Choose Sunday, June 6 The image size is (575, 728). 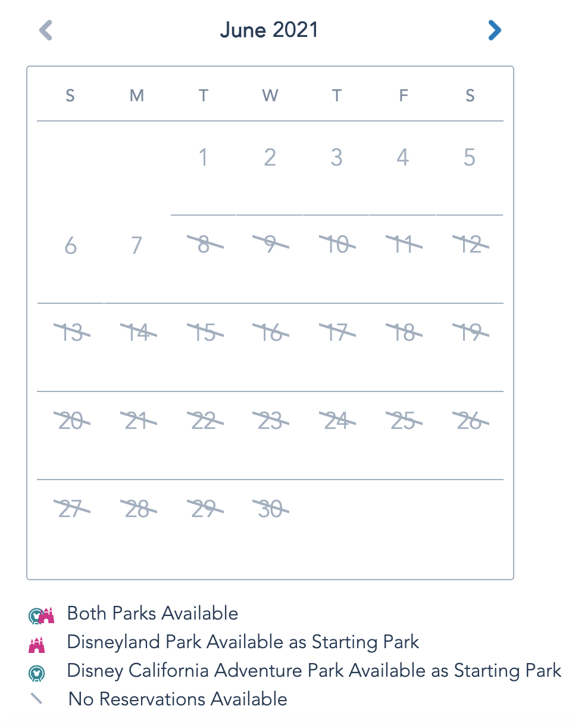(x=70, y=245)
